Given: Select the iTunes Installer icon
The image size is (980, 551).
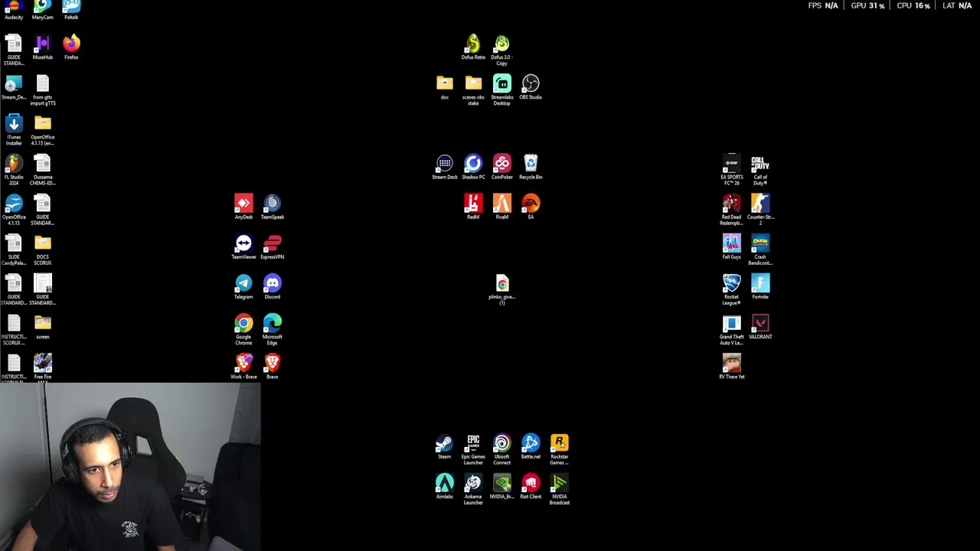Looking at the screenshot, I should point(14,130).
